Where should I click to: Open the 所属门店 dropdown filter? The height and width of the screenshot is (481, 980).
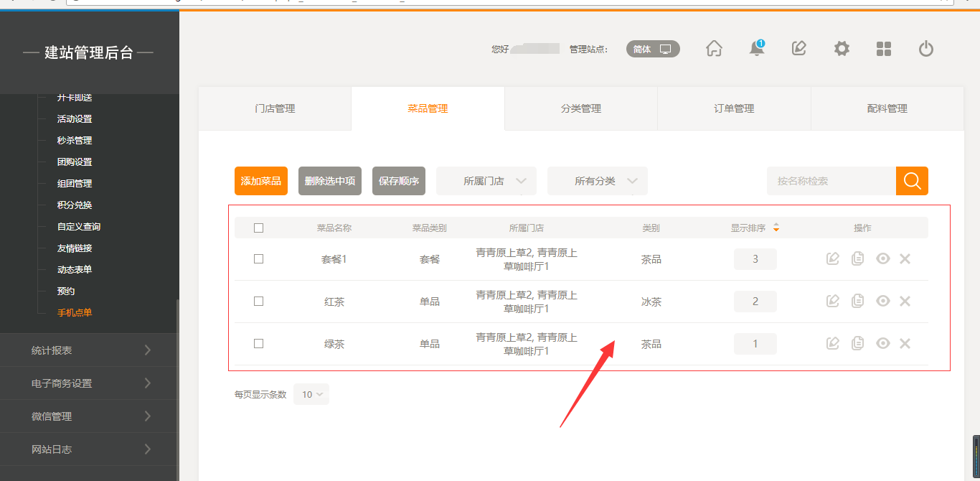495,181
